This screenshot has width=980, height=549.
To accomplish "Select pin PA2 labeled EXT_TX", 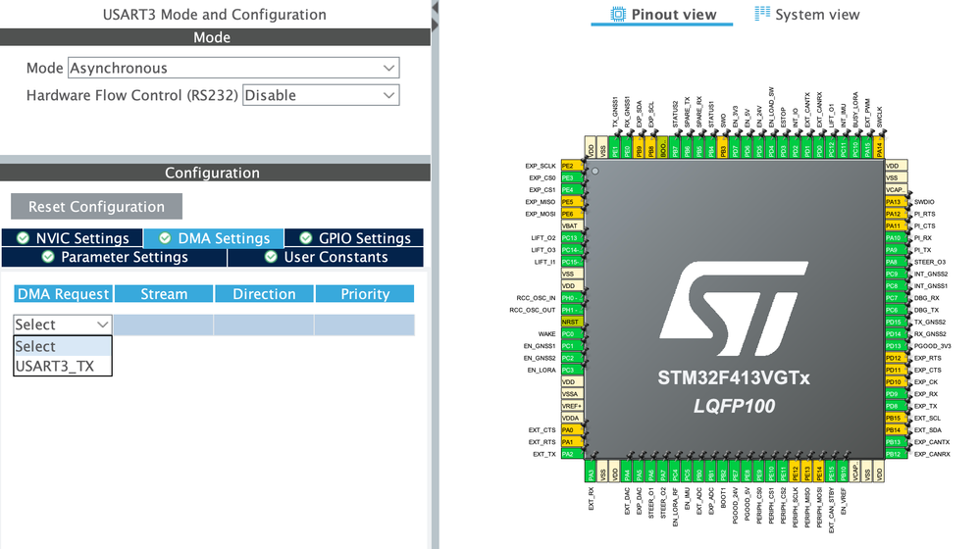I will click(x=572, y=454).
